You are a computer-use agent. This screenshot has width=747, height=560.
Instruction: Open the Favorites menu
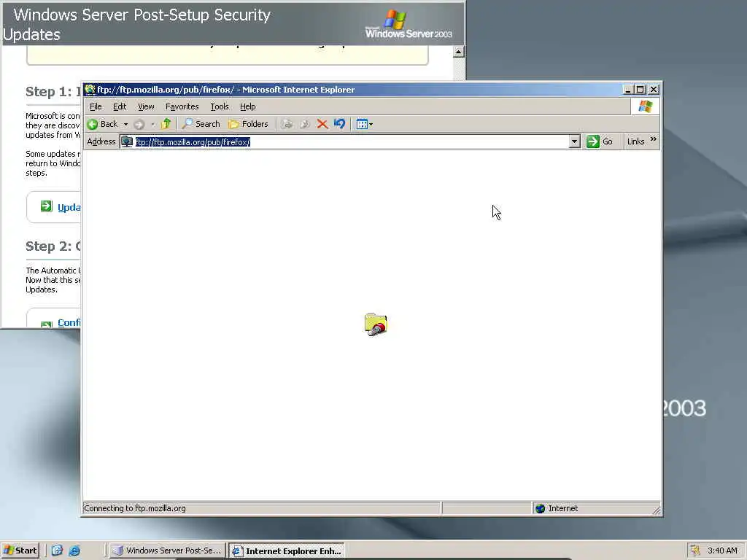coord(182,106)
